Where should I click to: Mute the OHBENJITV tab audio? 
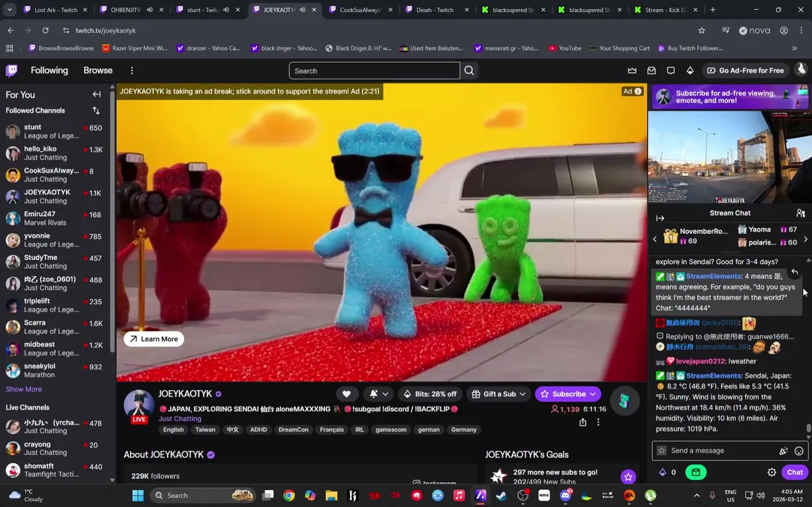tap(150, 10)
